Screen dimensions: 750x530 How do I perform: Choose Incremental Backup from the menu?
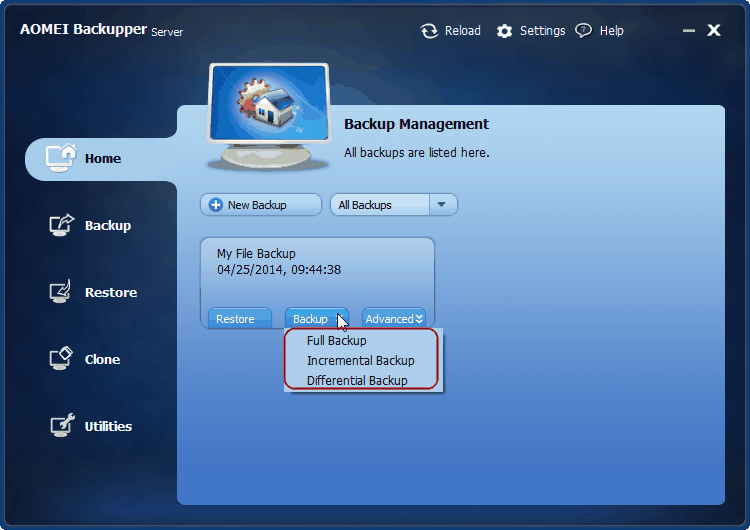point(361,361)
